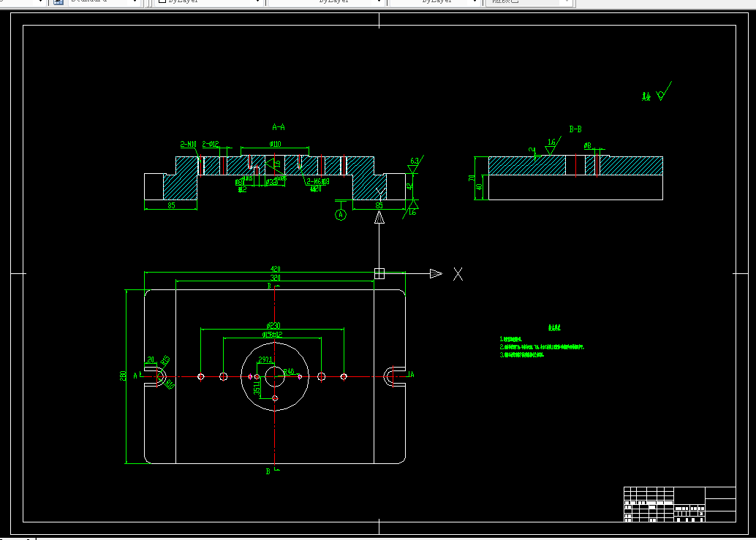Viewport: 756px width, 540px height.
Task: Select the 35.11 vertical dimension text
Action: [x=257, y=387]
